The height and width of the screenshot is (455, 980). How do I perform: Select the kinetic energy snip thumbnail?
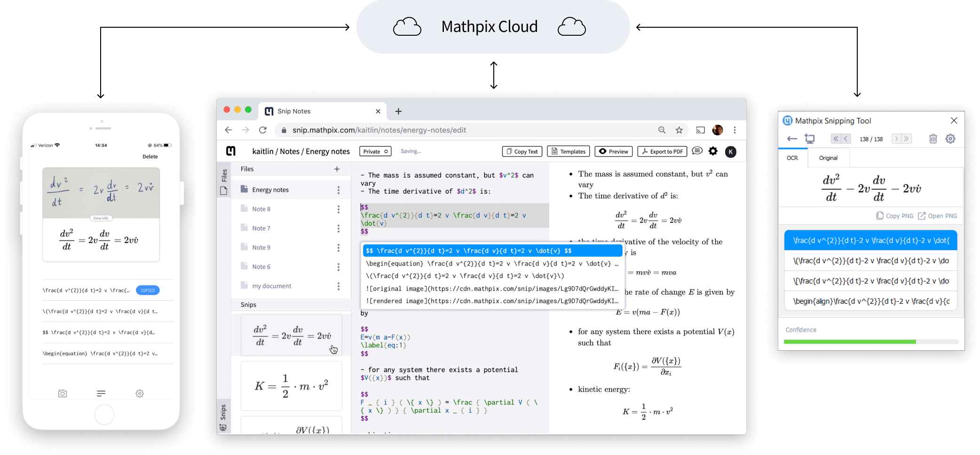(291, 386)
